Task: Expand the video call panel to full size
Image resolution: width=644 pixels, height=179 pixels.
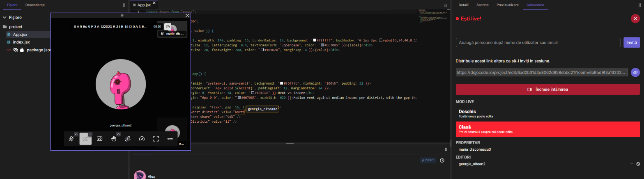Action: pos(187,16)
